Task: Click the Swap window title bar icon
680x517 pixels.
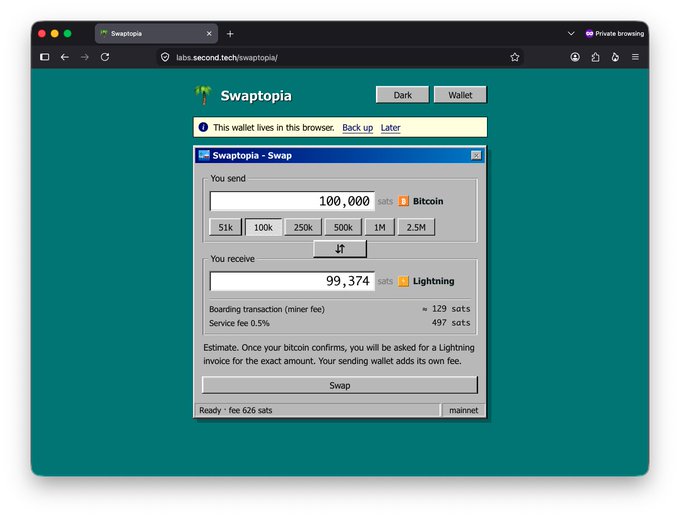Action: click(204, 155)
